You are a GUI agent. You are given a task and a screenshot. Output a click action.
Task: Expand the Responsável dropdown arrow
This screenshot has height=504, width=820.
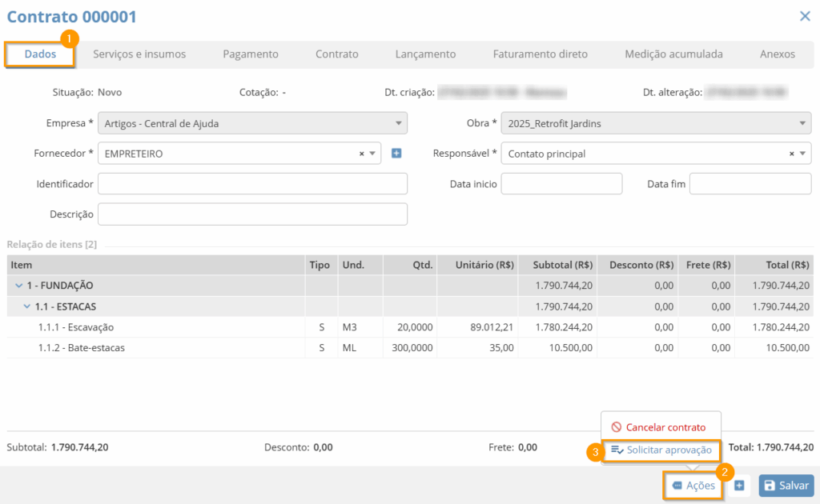[802, 154]
